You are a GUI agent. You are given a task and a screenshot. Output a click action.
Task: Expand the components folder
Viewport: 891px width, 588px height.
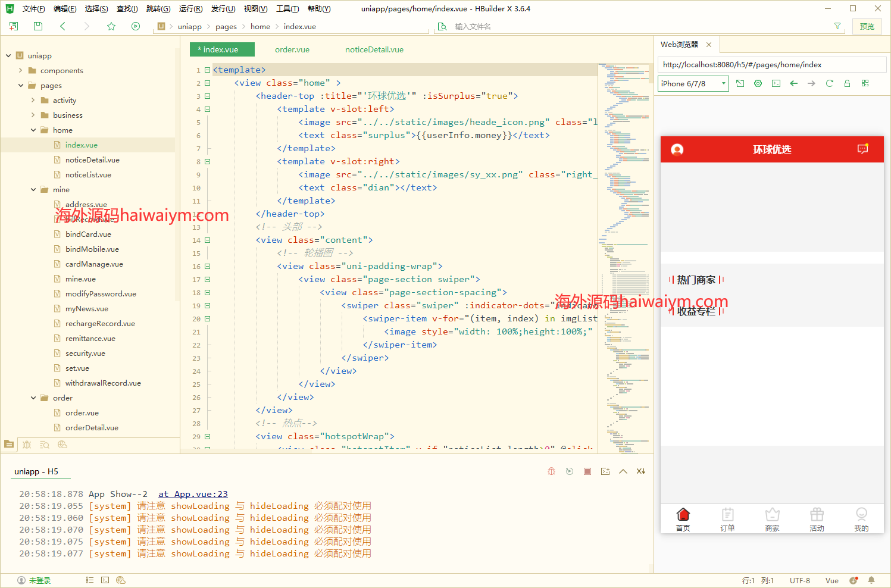click(x=21, y=70)
